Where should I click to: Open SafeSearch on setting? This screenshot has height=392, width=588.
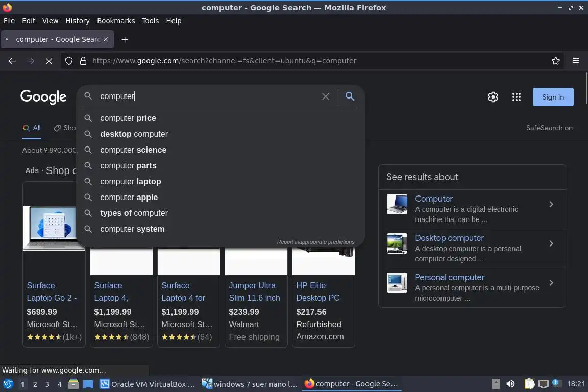click(x=549, y=128)
